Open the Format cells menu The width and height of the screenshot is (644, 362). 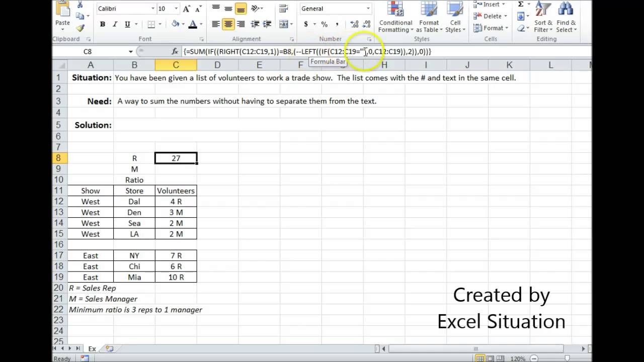[x=491, y=28]
